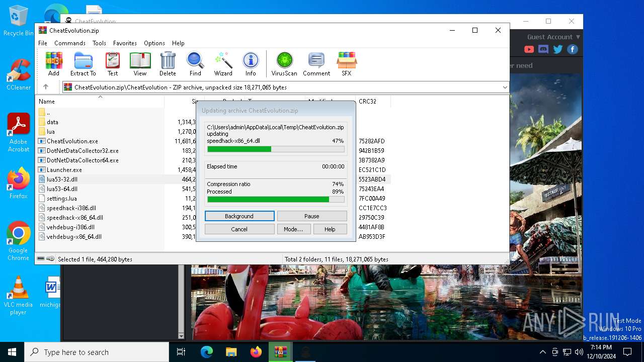Viewport: 644px width, 362px height.
Task: Click the Discord icon in background window
Action: click(x=543, y=49)
